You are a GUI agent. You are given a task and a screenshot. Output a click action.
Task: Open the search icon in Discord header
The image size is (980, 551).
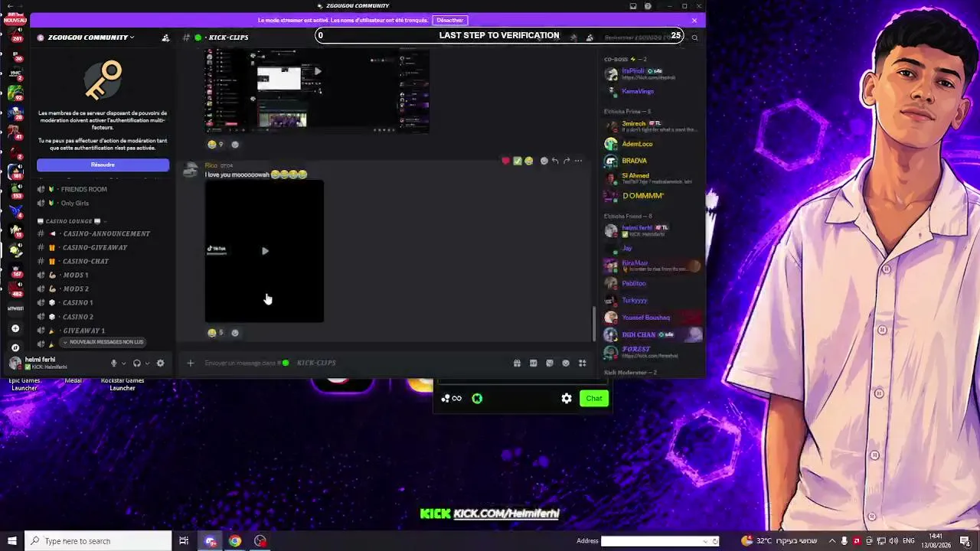click(x=694, y=37)
